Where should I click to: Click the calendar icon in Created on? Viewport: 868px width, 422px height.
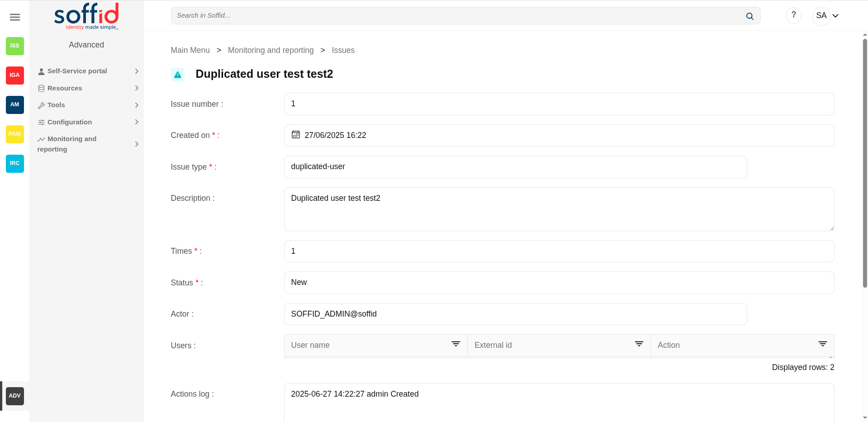296,135
